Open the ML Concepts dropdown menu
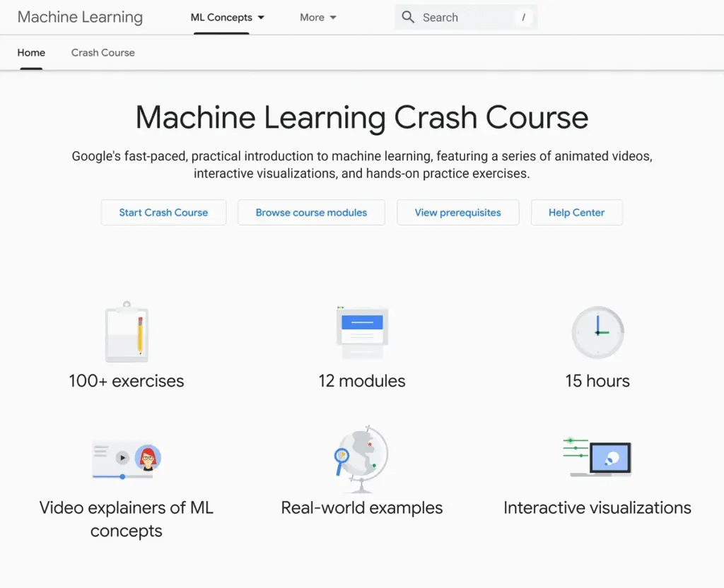 (227, 18)
